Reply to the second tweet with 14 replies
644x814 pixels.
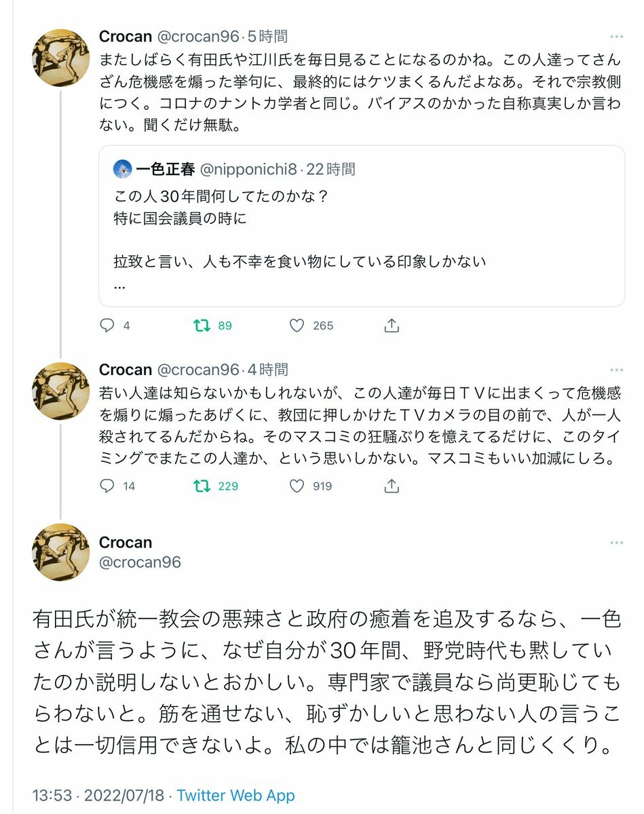click(x=107, y=486)
